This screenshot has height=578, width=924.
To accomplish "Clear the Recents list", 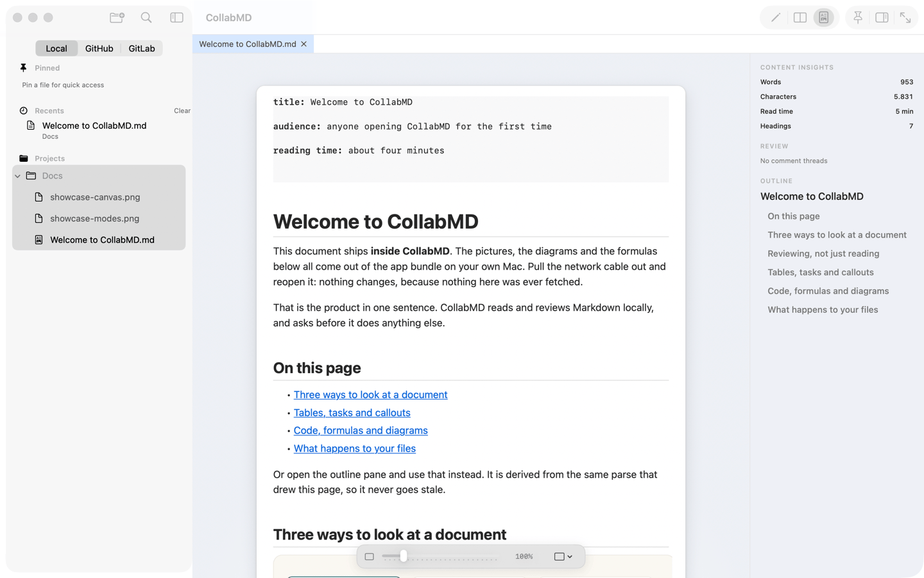I will tap(182, 110).
